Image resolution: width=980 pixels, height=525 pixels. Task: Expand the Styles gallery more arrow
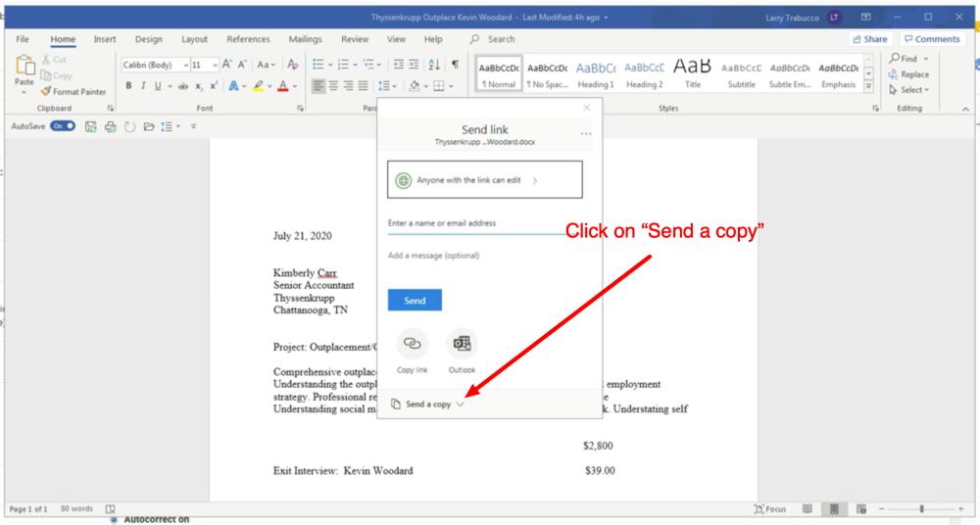pyautogui.click(x=868, y=87)
